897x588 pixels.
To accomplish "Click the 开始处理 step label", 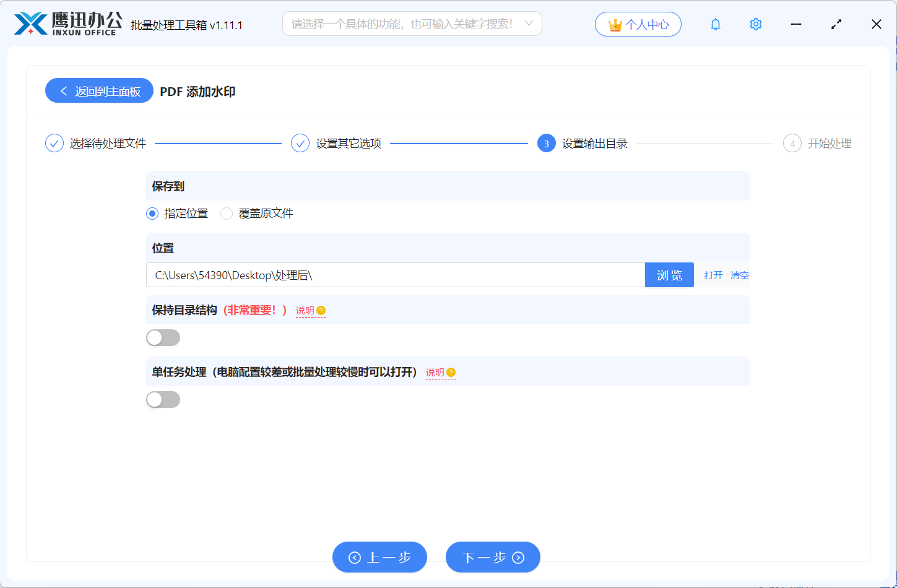I will [x=830, y=142].
